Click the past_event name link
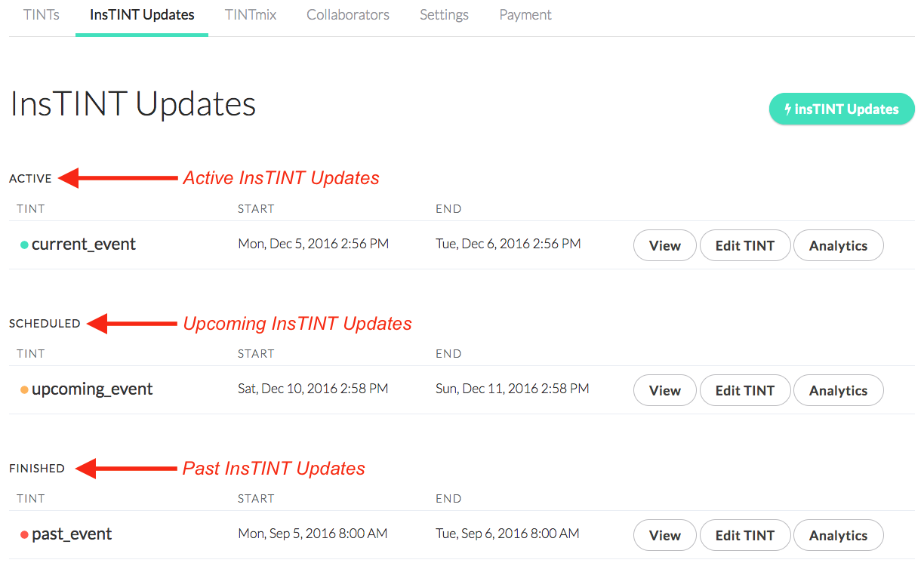Viewport: 924px width, 566px height. [72, 534]
